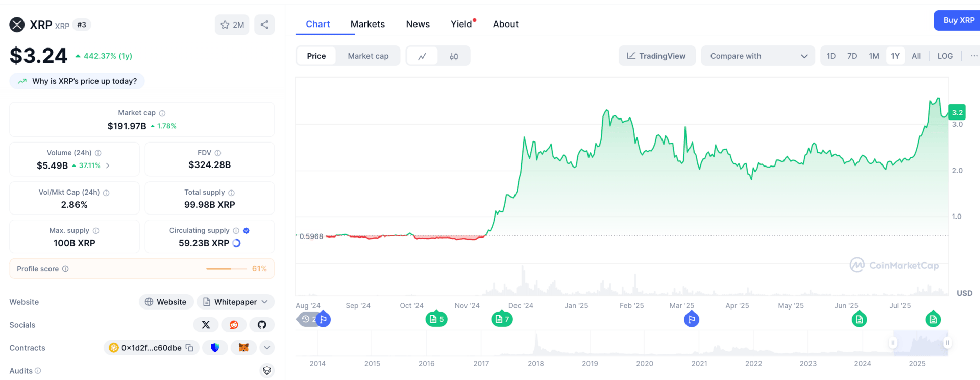Open the Markets tab
Image resolution: width=980 pixels, height=380 pixels.
pyautogui.click(x=367, y=24)
